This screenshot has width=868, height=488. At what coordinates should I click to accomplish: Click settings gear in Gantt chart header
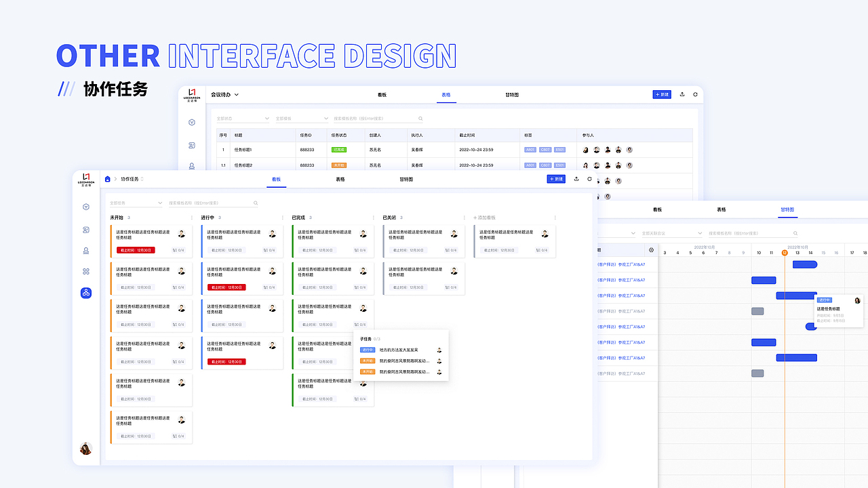coord(652,251)
